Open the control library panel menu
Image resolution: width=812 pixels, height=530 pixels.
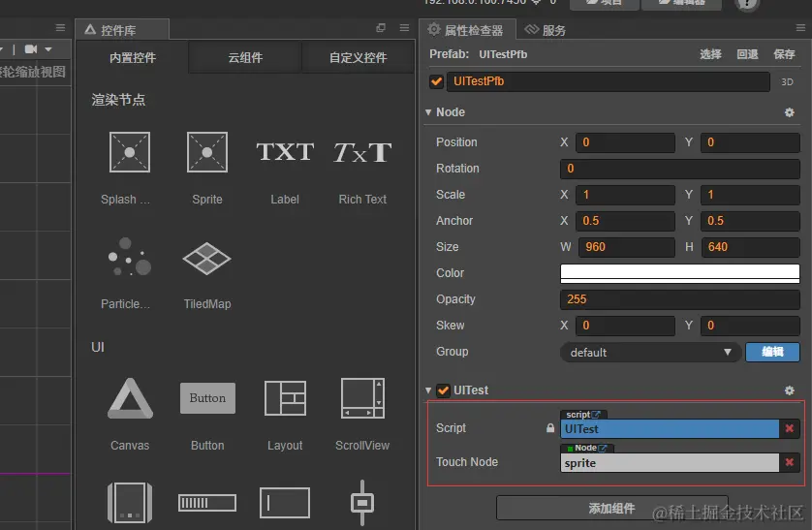coord(404,28)
